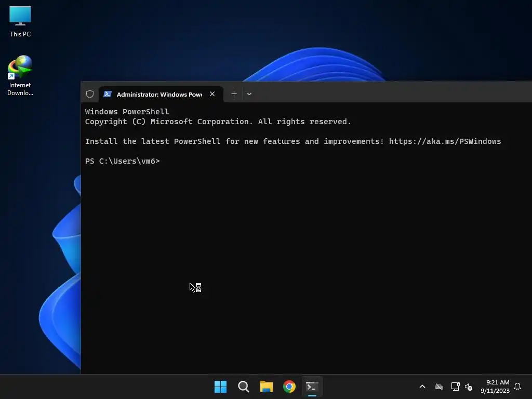Click the admin shield icon in Terminal
The height and width of the screenshot is (399, 532).
click(89, 94)
